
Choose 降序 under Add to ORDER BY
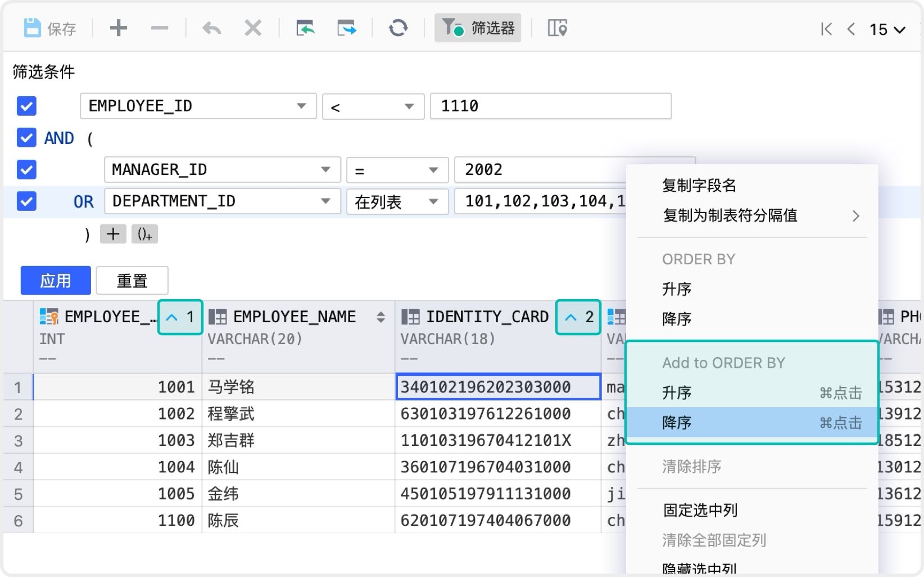pyautogui.click(x=752, y=422)
